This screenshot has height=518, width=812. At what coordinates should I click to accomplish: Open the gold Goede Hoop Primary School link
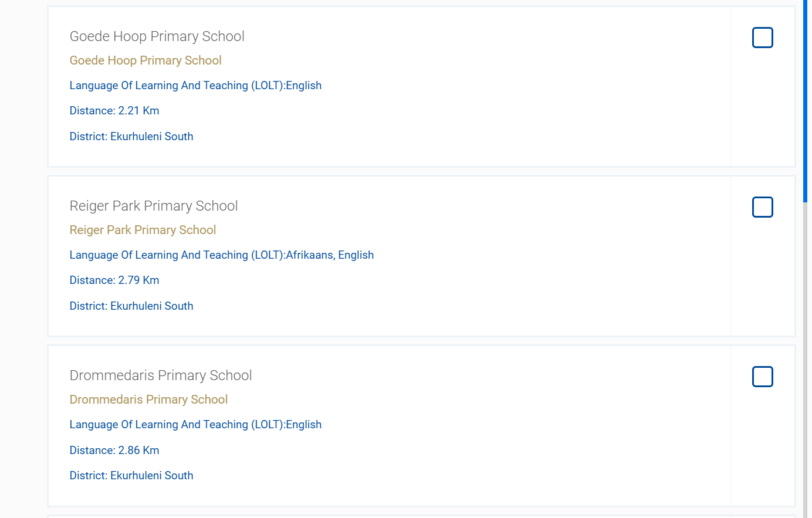tap(146, 60)
